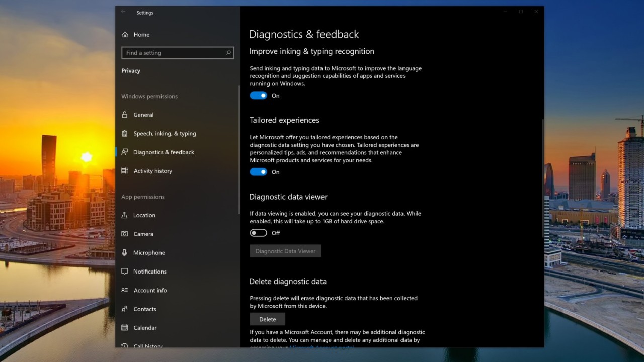
Task: Open Contacts permissions
Action: pos(177,309)
